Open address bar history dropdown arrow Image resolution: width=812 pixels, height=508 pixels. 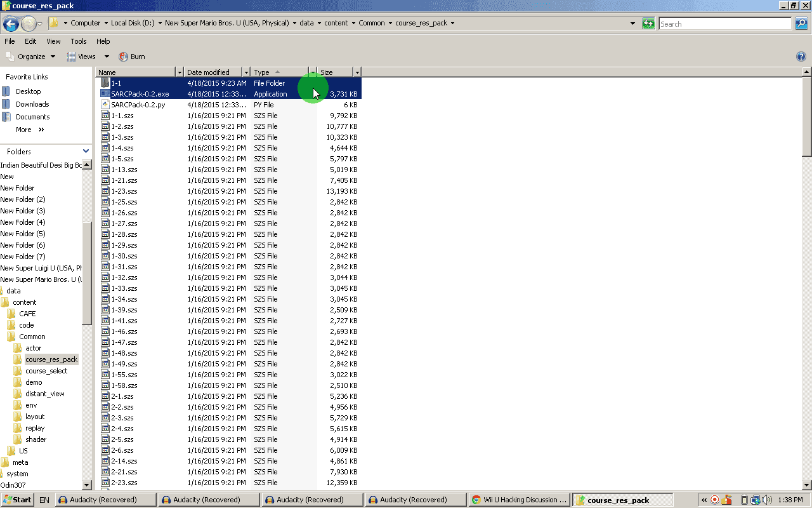pos(632,23)
